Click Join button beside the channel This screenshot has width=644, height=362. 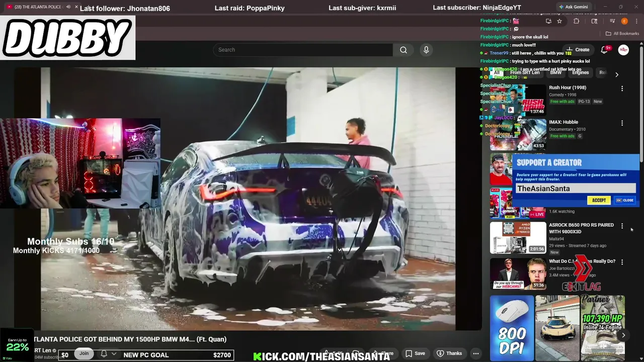click(84, 353)
